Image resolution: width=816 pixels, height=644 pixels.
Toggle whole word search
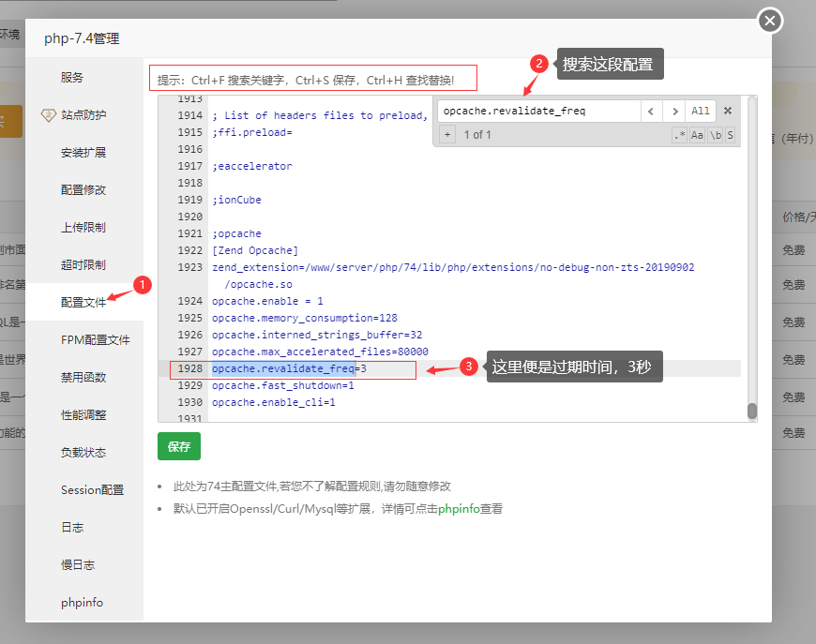715,135
